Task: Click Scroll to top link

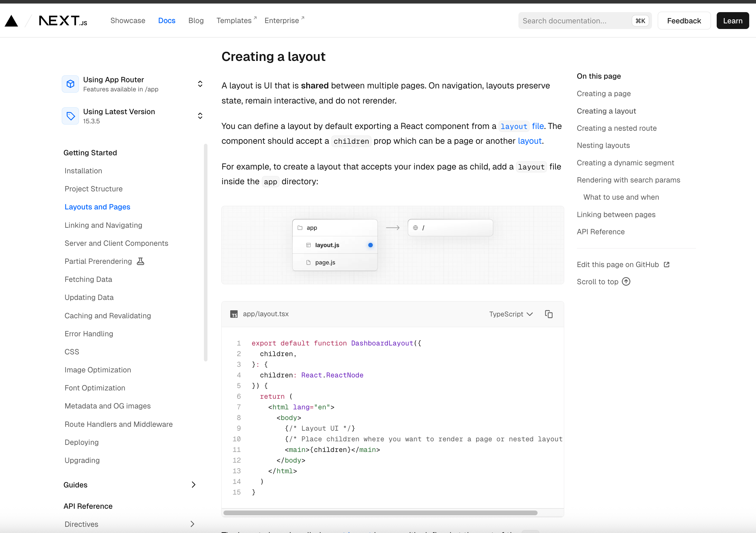Action: (603, 282)
